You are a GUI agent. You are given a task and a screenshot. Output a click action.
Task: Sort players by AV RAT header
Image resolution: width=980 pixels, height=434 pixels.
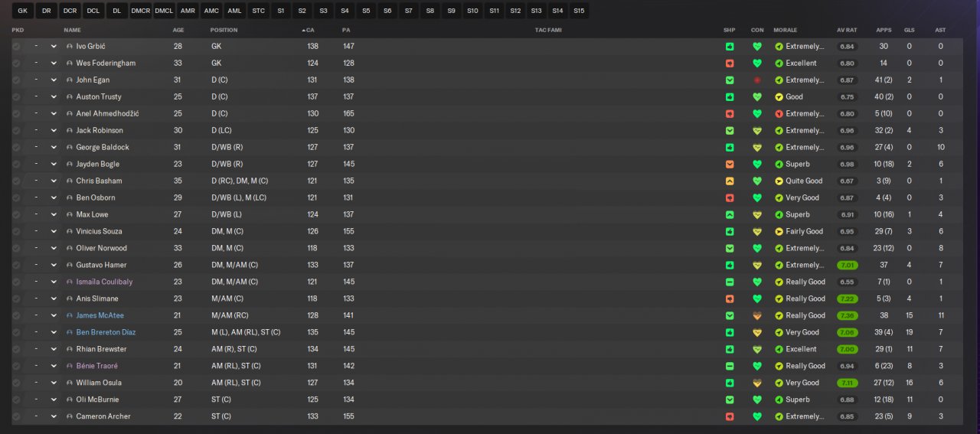click(846, 30)
